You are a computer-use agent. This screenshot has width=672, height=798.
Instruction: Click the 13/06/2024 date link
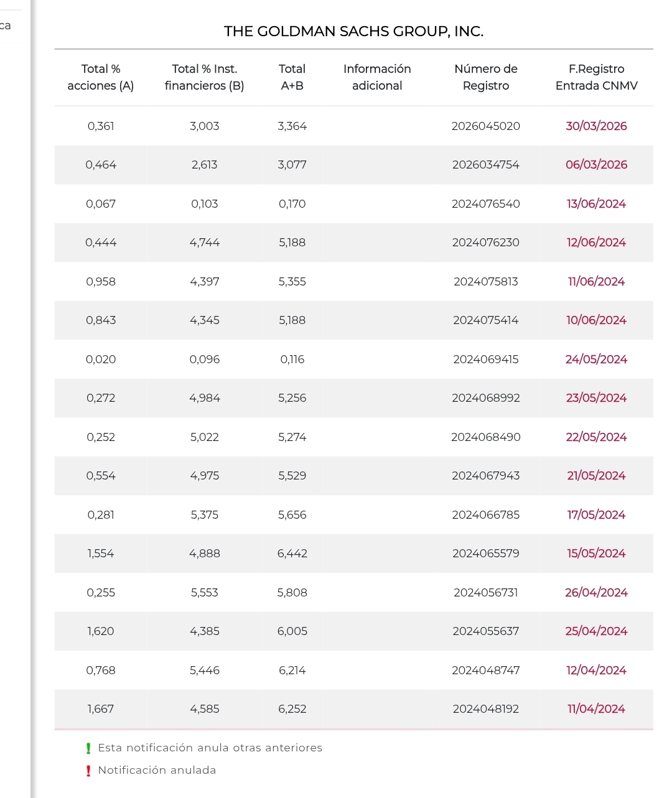coord(596,204)
